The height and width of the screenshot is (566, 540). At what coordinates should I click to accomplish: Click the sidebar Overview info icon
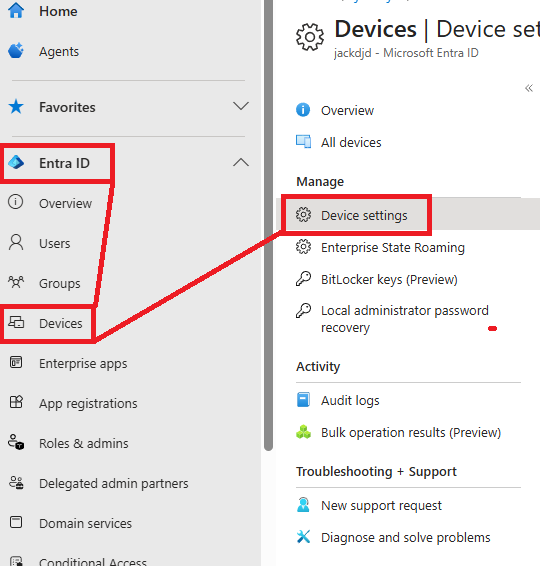[x=16, y=202]
